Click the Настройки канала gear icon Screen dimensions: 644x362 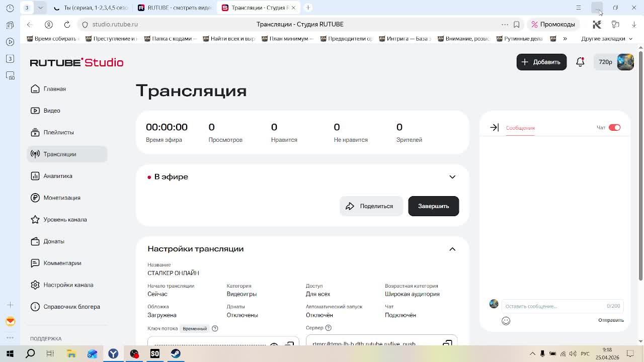(x=35, y=285)
